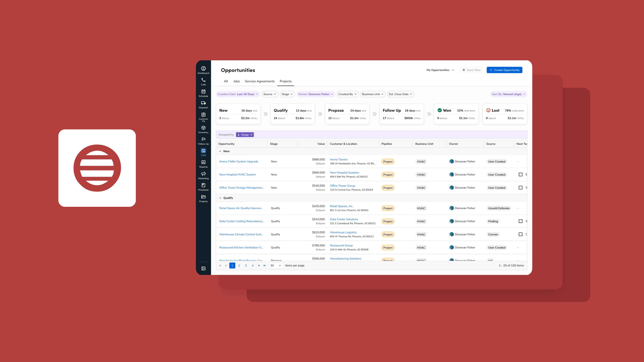Check the Office Tower Energy task box
The width and height of the screenshot is (644, 362).
(x=521, y=188)
